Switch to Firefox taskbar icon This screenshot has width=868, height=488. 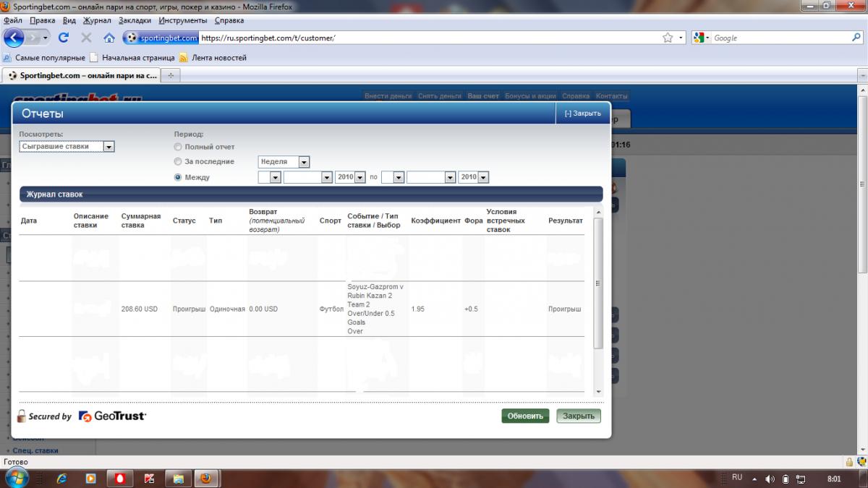click(x=206, y=479)
